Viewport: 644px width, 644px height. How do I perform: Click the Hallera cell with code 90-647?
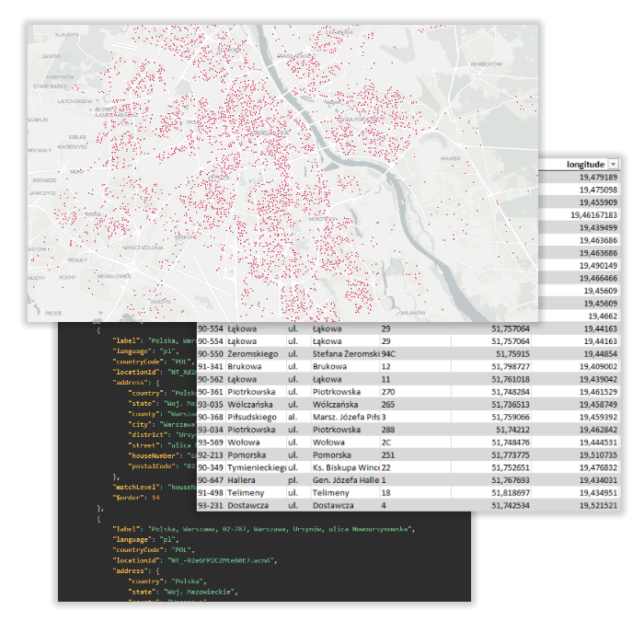coord(239,479)
